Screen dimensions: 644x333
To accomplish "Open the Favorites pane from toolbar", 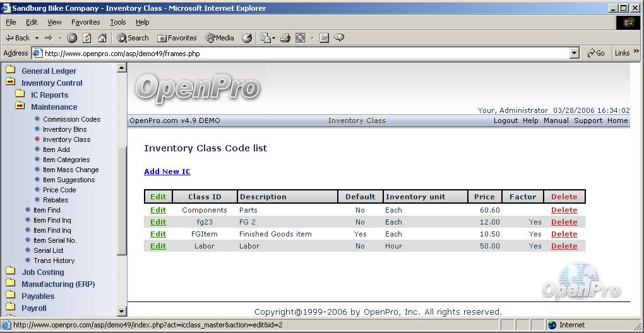I will tap(177, 38).
